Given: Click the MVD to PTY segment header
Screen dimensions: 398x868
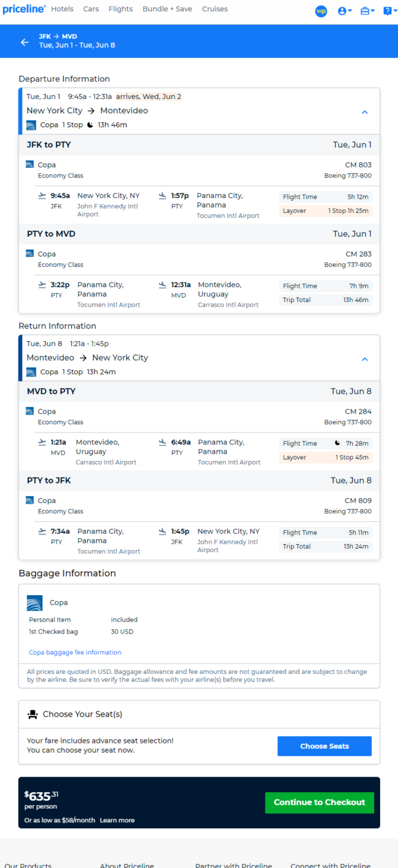Looking at the screenshot, I should pyautogui.click(x=199, y=391).
